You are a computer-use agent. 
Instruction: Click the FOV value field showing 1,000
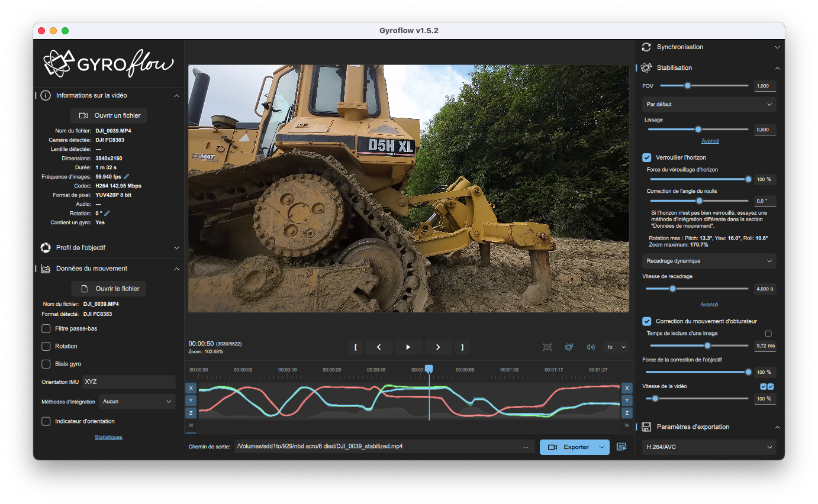[x=765, y=86]
